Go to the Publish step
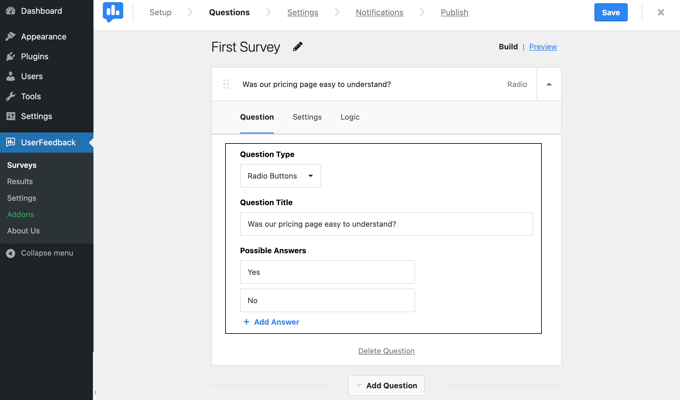 [x=454, y=13]
